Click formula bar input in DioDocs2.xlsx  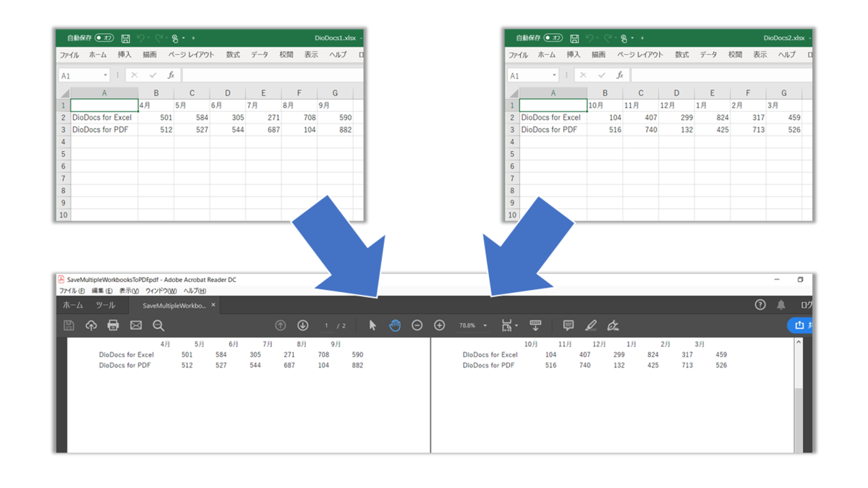(x=722, y=75)
